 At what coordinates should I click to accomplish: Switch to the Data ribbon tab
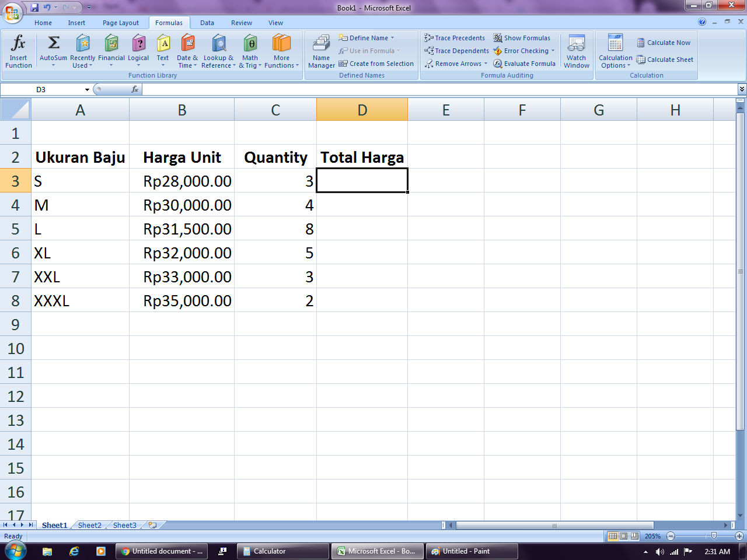[x=207, y=22]
